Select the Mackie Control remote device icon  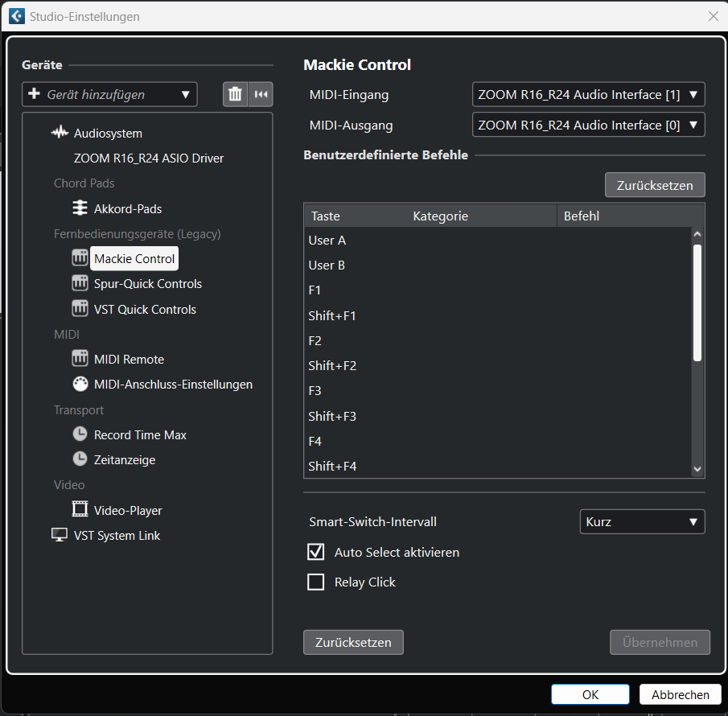click(x=80, y=257)
